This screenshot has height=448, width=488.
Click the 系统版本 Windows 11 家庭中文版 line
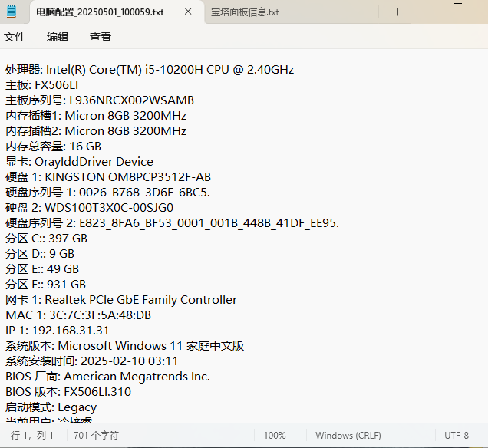pos(125,346)
